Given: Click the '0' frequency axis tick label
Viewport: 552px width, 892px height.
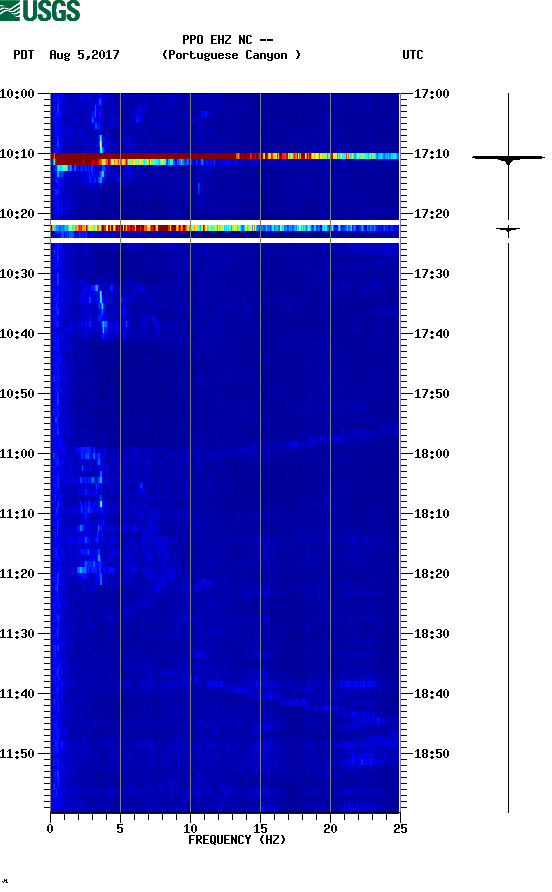Looking at the screenshot, I should (x=50, y=828).
